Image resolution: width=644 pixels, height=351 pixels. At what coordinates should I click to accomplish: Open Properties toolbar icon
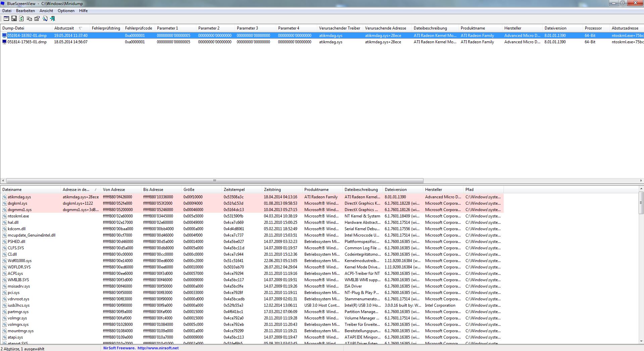pos(37,19)
